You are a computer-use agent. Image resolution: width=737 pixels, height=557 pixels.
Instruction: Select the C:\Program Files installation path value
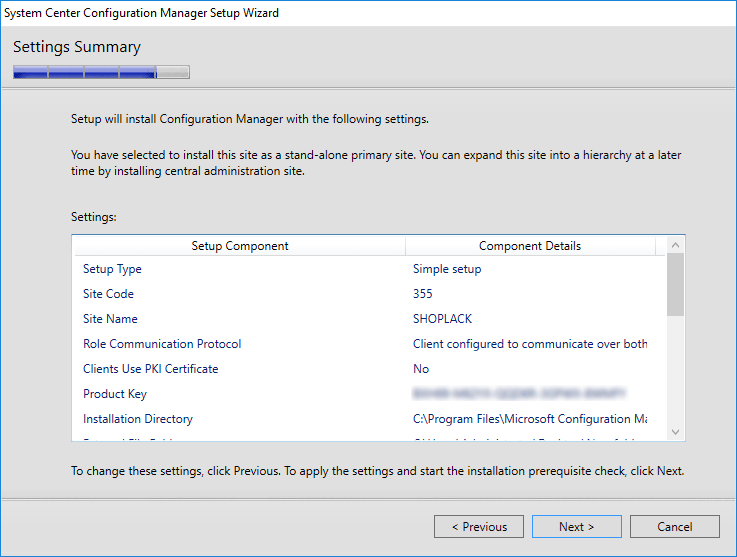[x=530, y=419]
